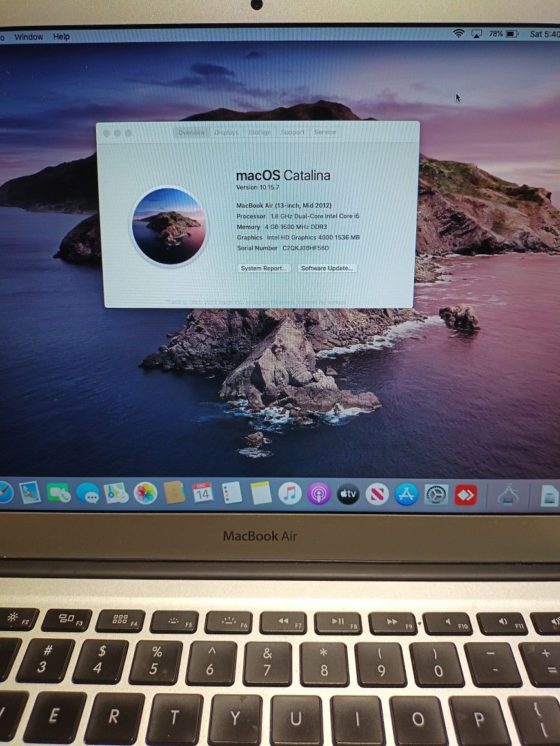
Task: Click the document stack at Dock's right end
Action: pos(550,496)
